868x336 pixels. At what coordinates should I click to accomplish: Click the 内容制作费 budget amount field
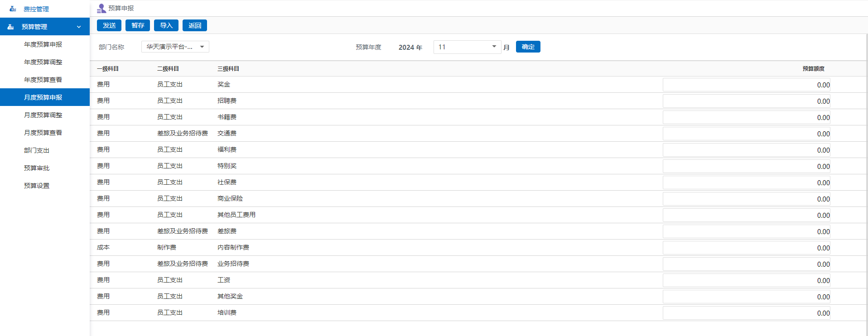click(746, 248)
